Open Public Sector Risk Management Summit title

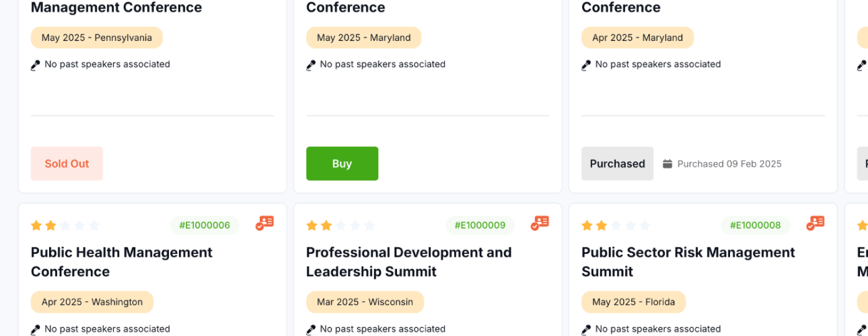[x=688, y=262]
